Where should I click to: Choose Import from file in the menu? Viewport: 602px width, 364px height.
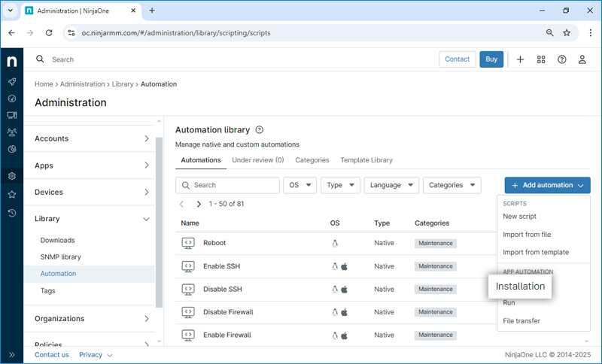point(527,235)
